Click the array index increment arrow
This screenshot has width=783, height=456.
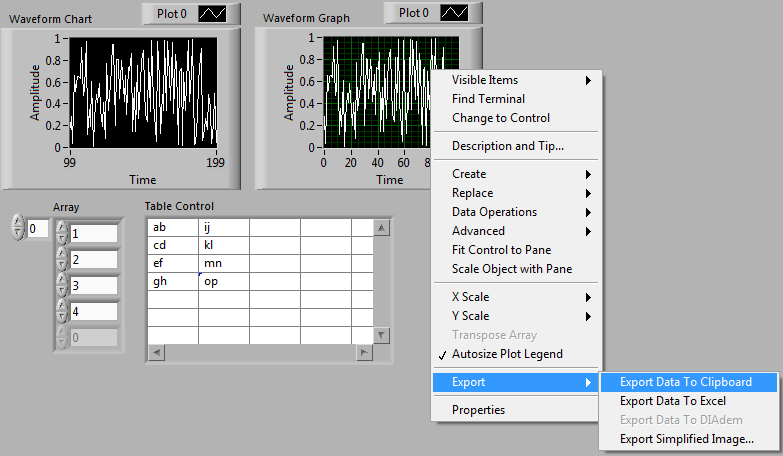tap(17, 221)
